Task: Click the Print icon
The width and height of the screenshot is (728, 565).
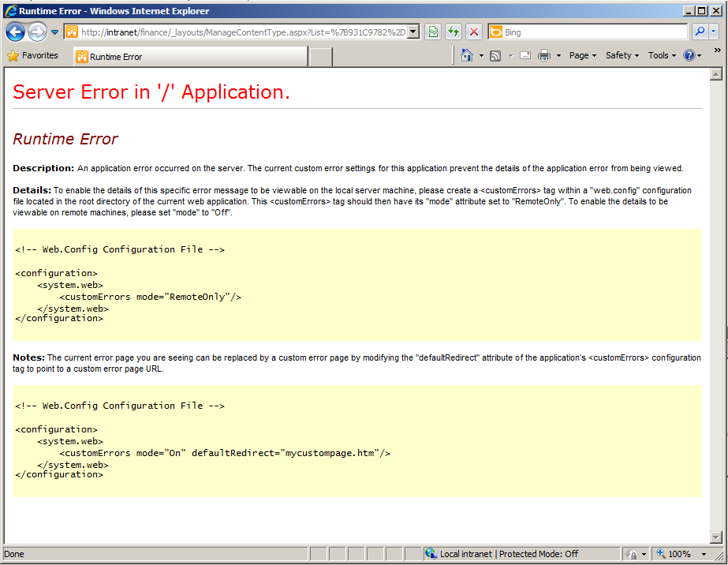Action: pos(544,56)
